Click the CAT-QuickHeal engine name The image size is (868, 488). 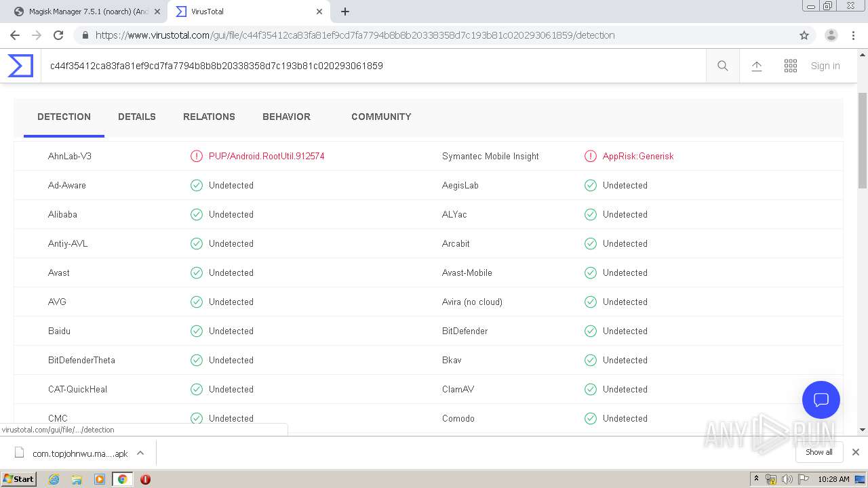[77, 389]
